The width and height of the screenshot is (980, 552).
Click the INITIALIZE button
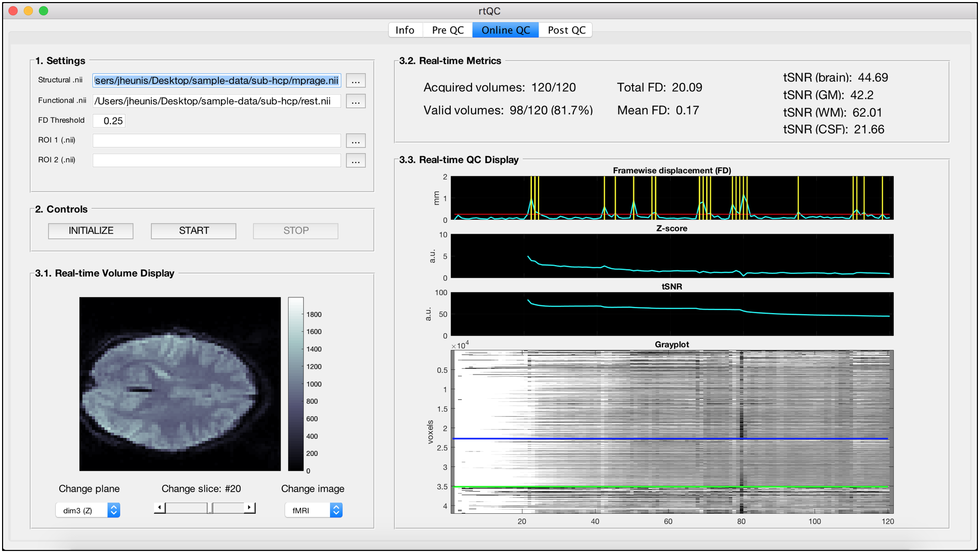point(91,231)
